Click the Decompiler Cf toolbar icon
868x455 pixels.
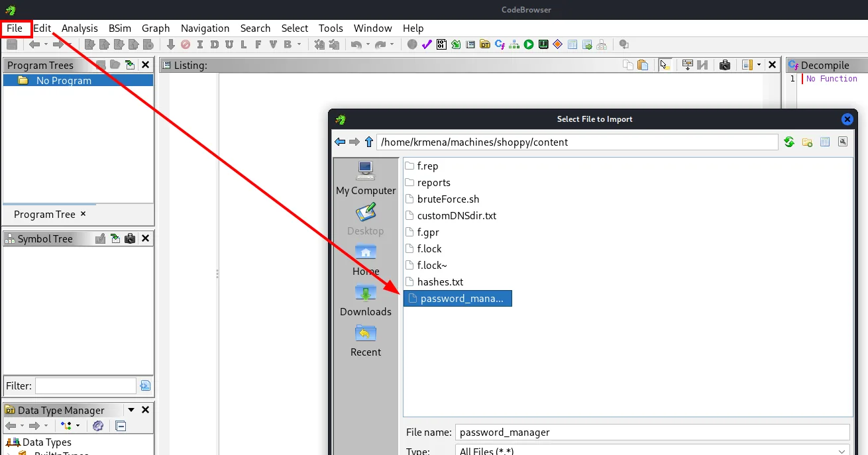tap(500, 44)
